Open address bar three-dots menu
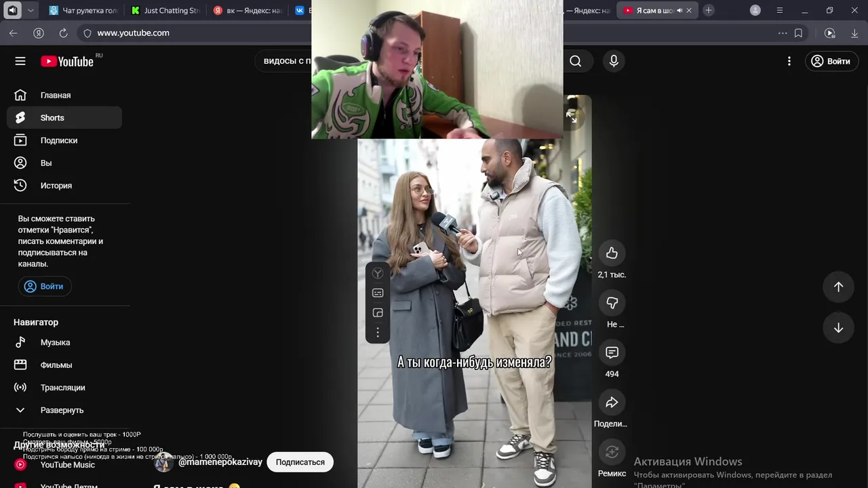The image size is (868, 488). coord(783,33)
